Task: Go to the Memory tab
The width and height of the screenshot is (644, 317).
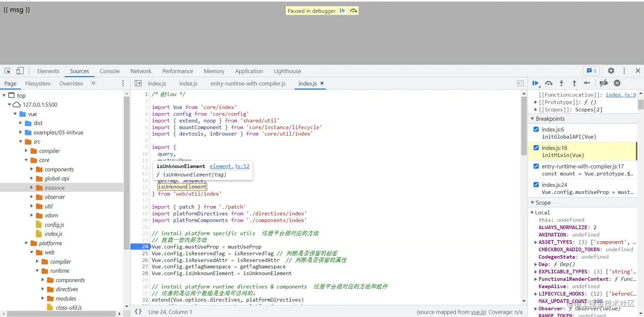Action: pyautogui.click(x=214, y=71)
